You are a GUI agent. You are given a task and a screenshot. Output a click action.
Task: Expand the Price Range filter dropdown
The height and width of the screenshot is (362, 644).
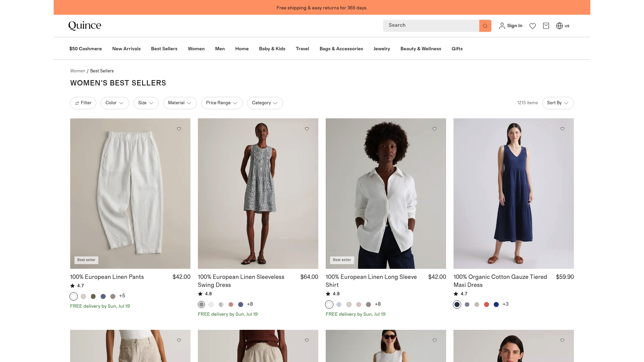pyautogui.click(x=222, y=103)
